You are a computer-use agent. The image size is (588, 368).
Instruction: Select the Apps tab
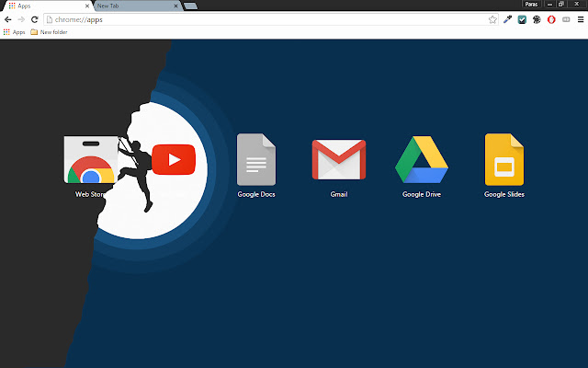click(47, 6)
